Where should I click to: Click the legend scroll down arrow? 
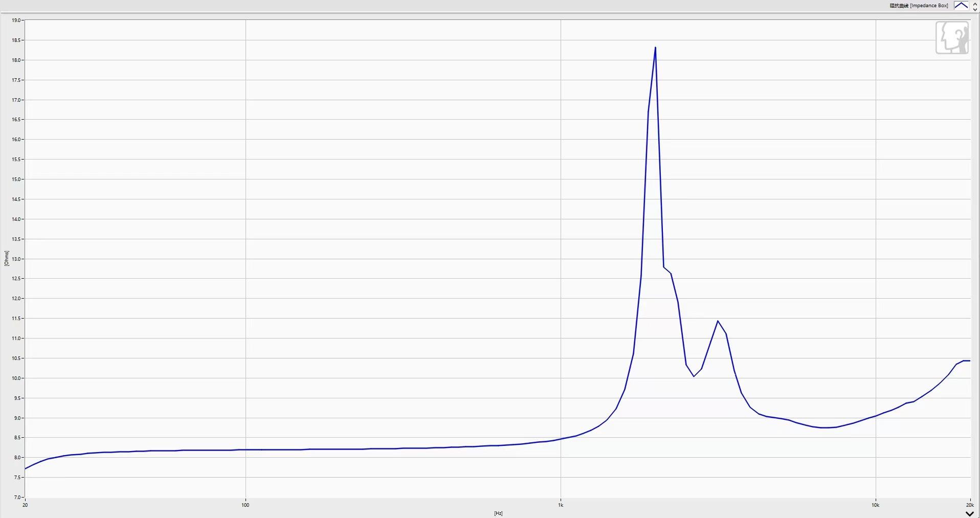click(975, 9)
